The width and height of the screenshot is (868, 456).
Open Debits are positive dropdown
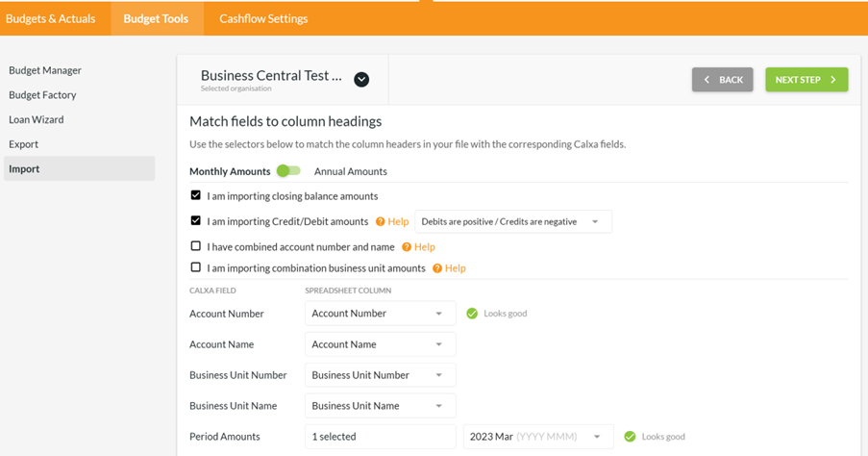click(512, 222)
